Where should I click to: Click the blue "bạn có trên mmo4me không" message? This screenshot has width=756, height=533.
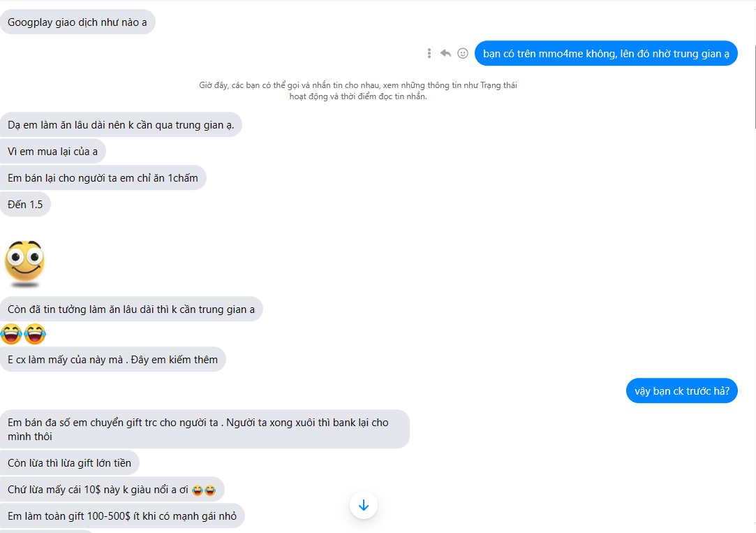pos(605,53)
